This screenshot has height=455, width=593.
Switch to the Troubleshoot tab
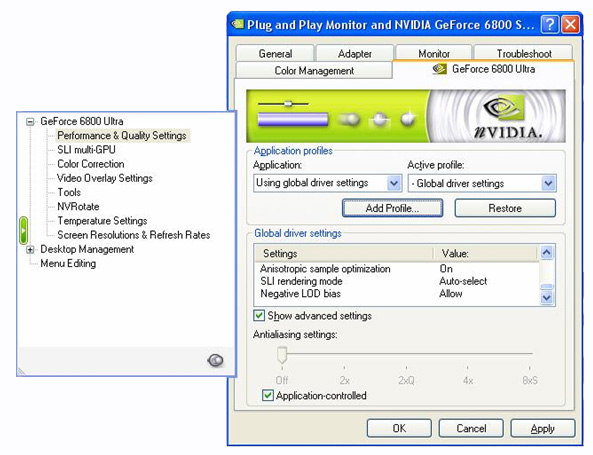524,54
